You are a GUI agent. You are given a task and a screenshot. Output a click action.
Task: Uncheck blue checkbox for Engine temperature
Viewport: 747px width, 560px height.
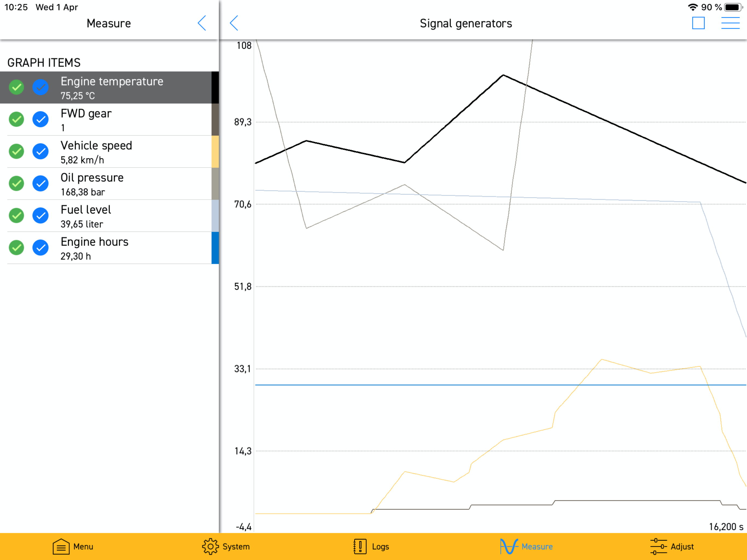[40, 87]
